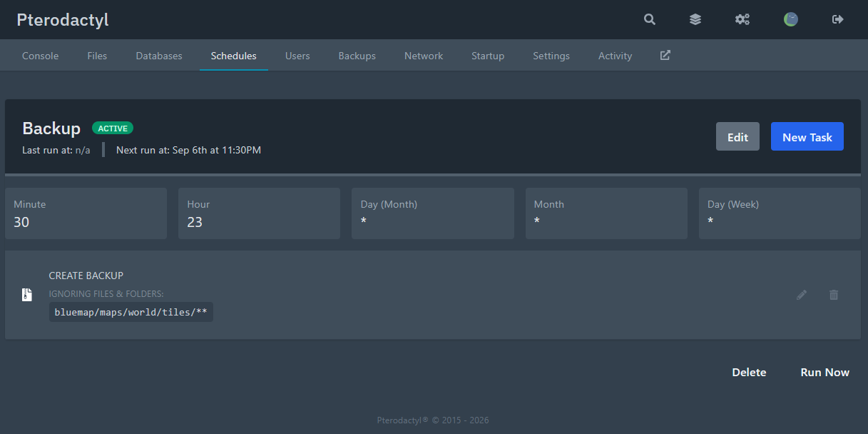Click the ignored path bluemap/maps/world/tiles/**

tap(131, 312)
